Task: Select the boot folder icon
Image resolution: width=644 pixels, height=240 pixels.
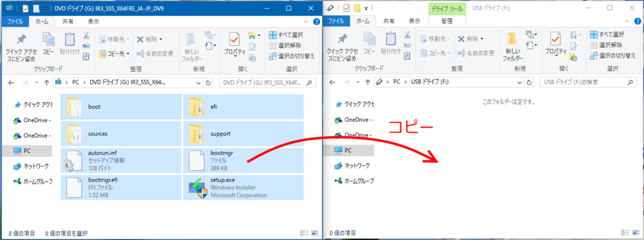Action: click(74, 107)
